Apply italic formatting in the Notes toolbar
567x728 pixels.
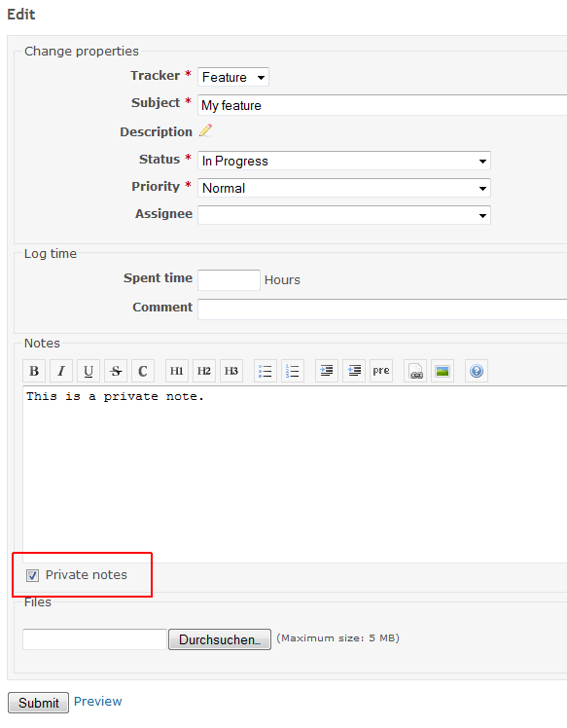tap(61, 371)
